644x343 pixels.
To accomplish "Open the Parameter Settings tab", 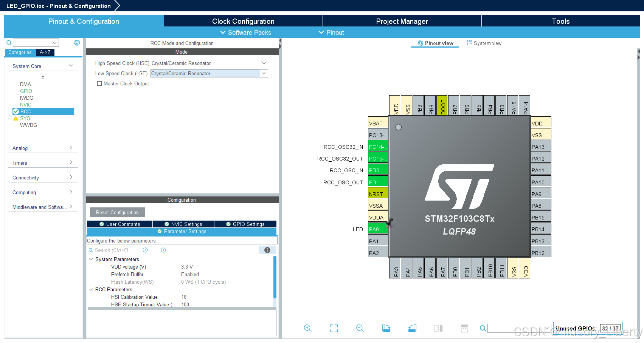I will pos(182,232).
